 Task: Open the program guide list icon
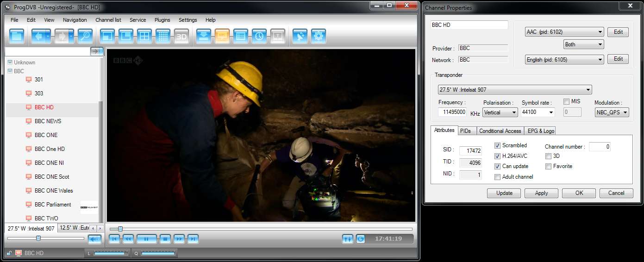(241, 36)
